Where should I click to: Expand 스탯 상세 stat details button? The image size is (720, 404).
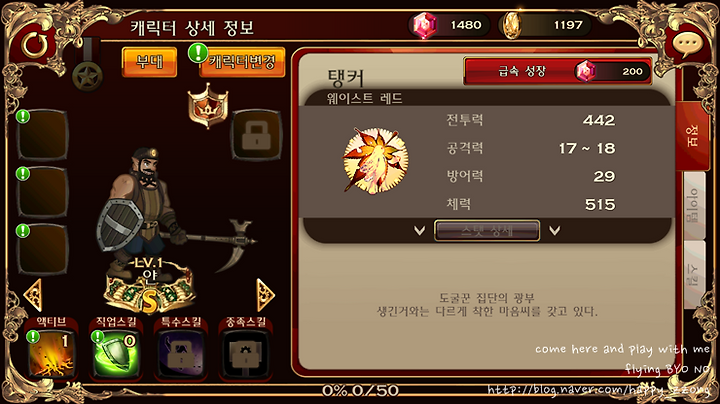[487, 230]
